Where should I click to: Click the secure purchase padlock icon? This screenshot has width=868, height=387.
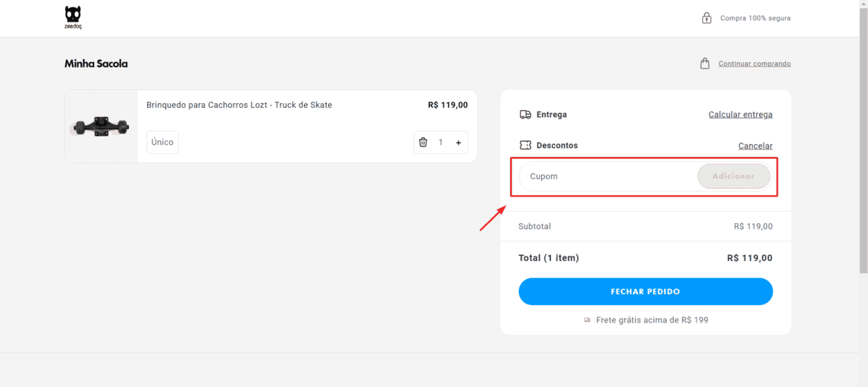click(x=707, y=17)
